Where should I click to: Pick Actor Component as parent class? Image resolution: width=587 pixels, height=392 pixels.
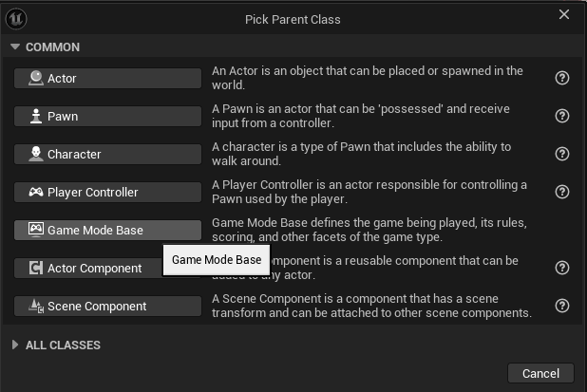coord(85,268)
